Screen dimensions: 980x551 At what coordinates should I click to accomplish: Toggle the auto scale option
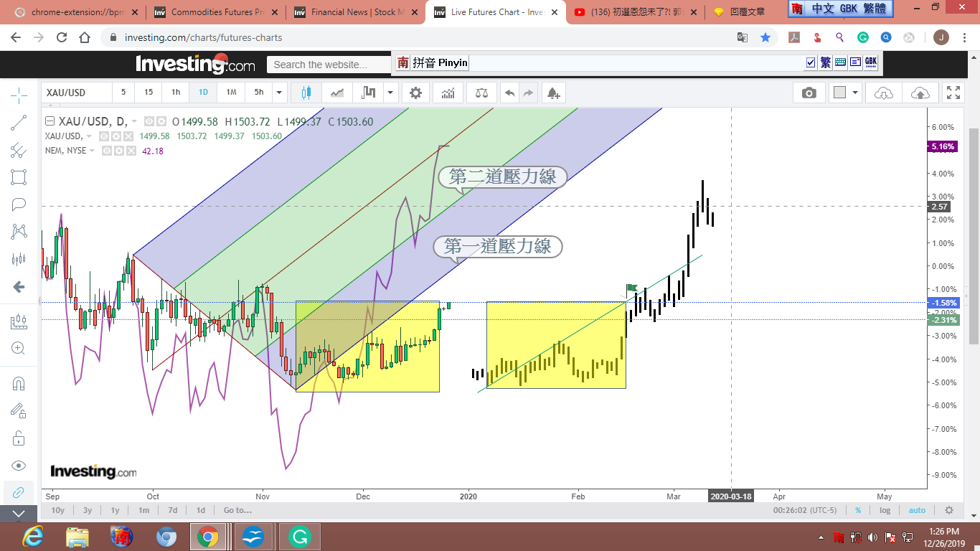click(917, 510)
